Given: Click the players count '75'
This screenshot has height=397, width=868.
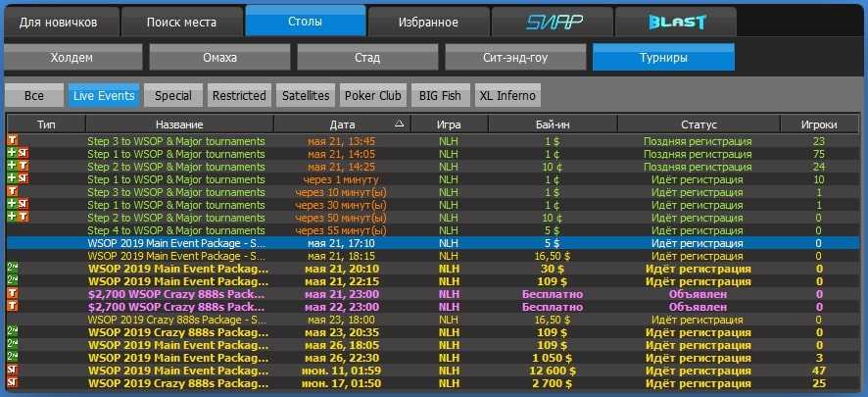Looking at the screenshot, I should 819,154.
